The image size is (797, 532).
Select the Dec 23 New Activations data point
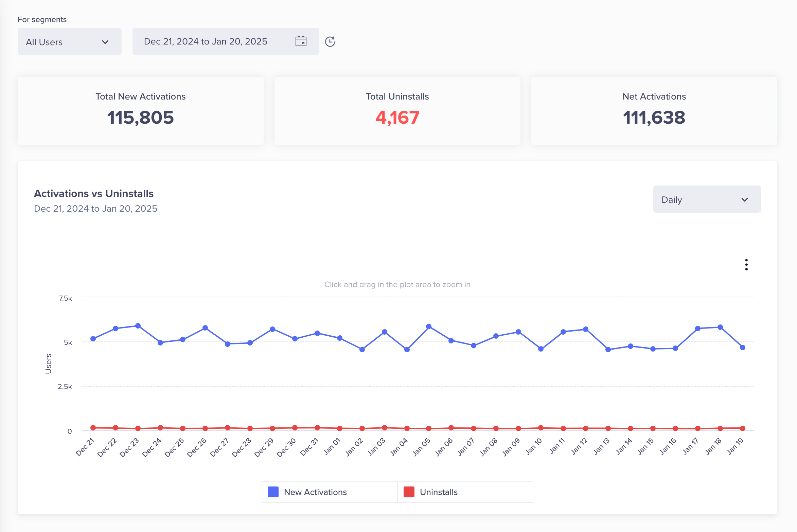click(138, 326)
